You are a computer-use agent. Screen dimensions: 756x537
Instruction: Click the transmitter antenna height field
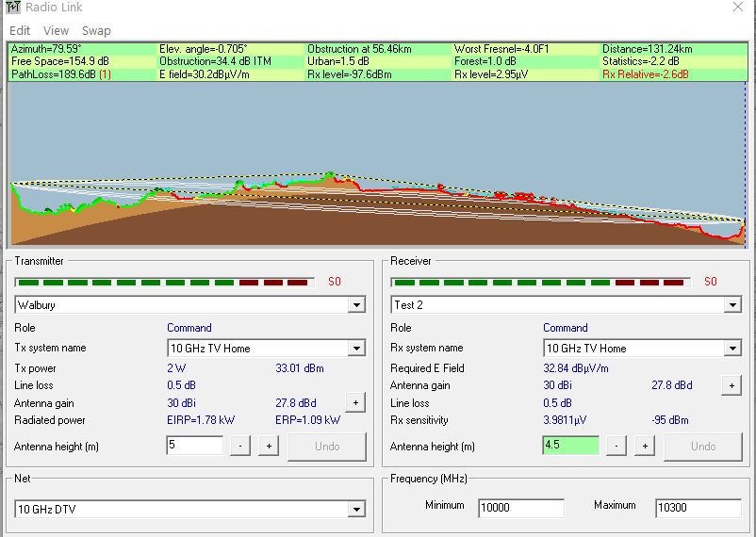(194, 446)
